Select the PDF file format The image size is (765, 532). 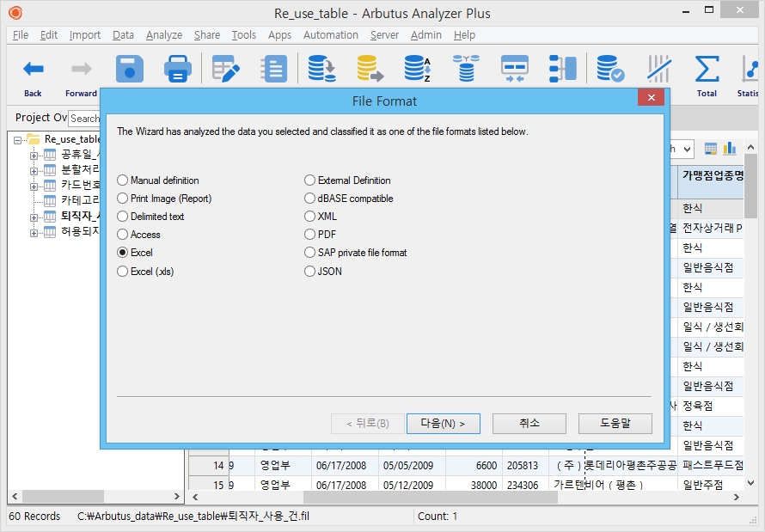tap(309, 235)
